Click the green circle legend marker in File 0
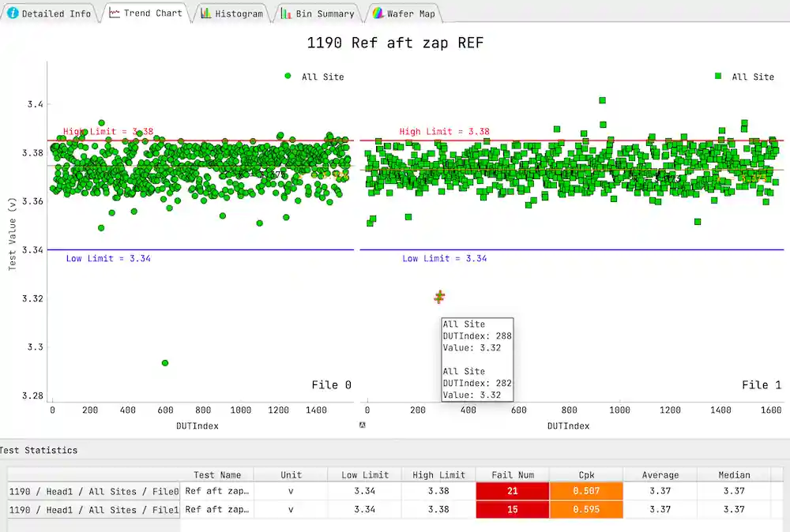 (288, 77)
